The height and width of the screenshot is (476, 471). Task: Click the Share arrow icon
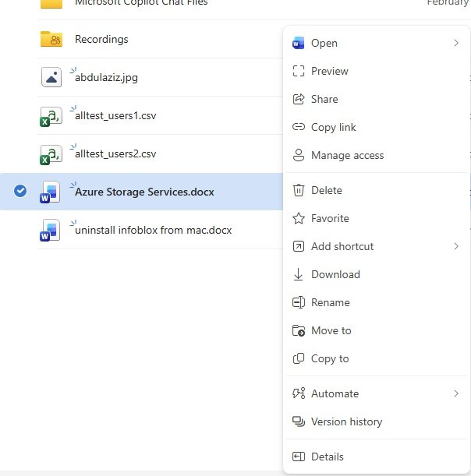[299, 99]
